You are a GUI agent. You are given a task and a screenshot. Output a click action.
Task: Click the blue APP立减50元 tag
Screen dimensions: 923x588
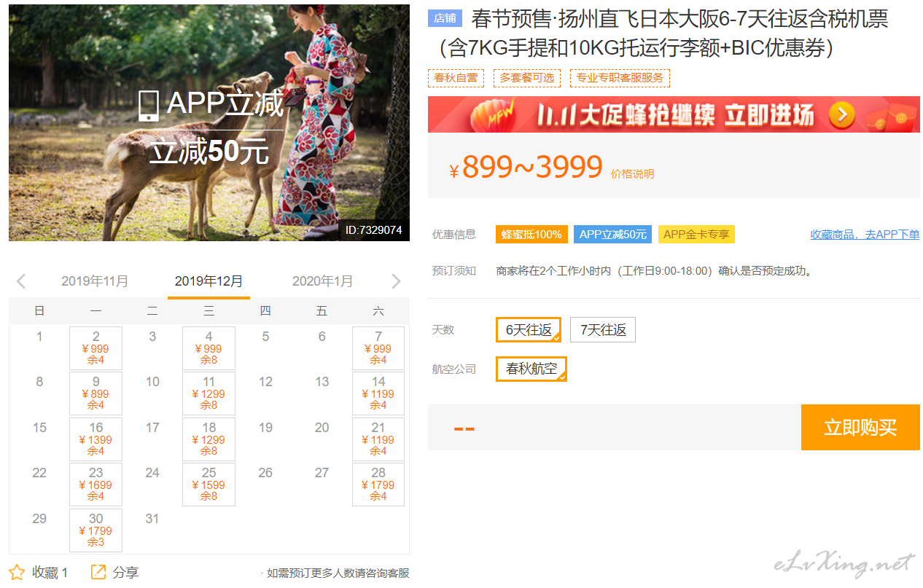[x=612, y=235]
